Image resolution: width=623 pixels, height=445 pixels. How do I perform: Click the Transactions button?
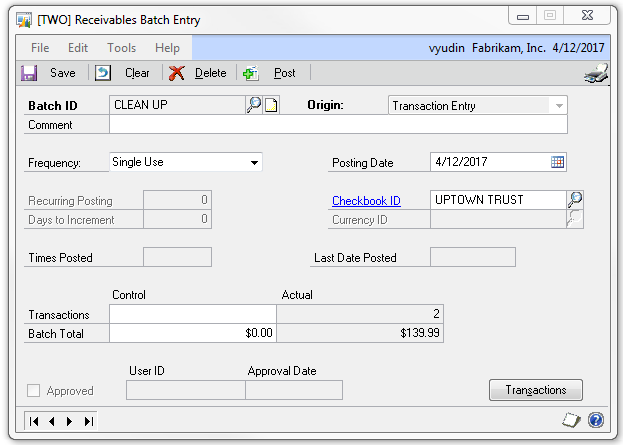tap(536, 390)
